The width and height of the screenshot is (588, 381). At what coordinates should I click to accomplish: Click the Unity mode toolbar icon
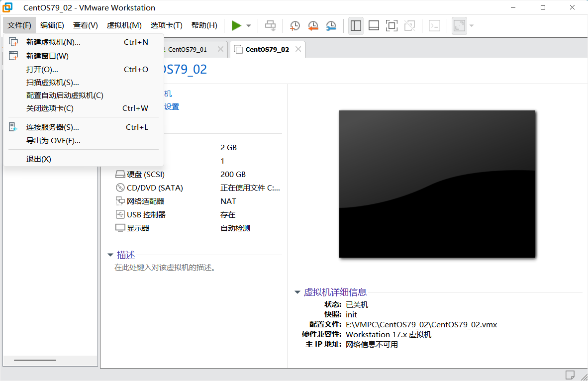410,25
